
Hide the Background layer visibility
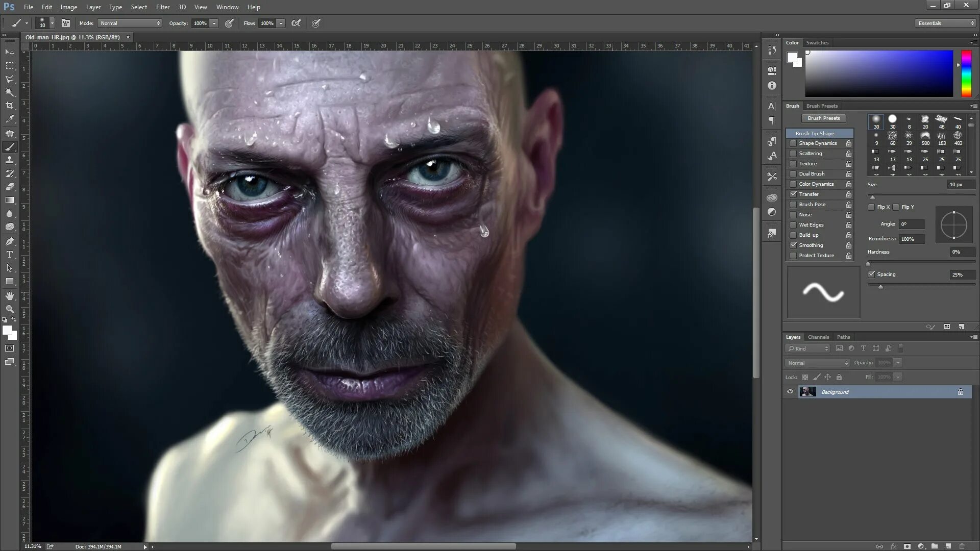point(790,392)
